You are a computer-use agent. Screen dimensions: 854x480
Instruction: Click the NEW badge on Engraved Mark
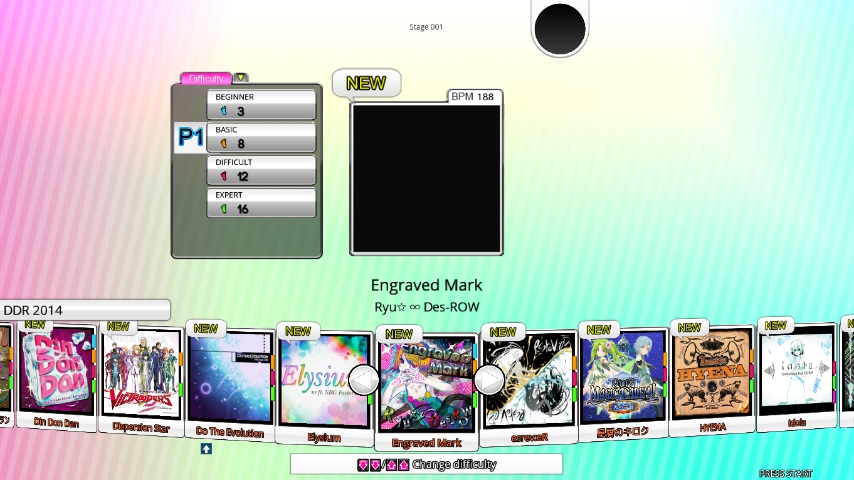[x=399, y=334]
